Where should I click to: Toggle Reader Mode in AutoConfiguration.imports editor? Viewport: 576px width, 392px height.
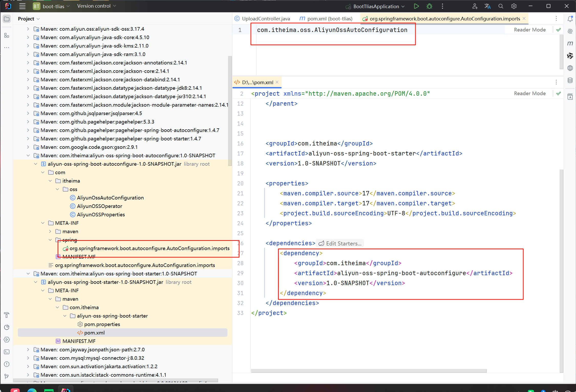coord(530,30)
